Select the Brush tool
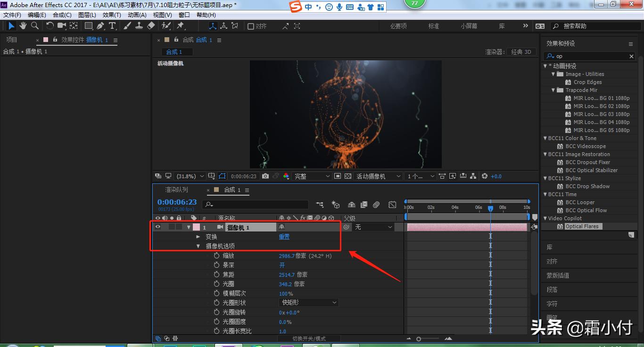644x347 pixels. (x=127, y=26)
